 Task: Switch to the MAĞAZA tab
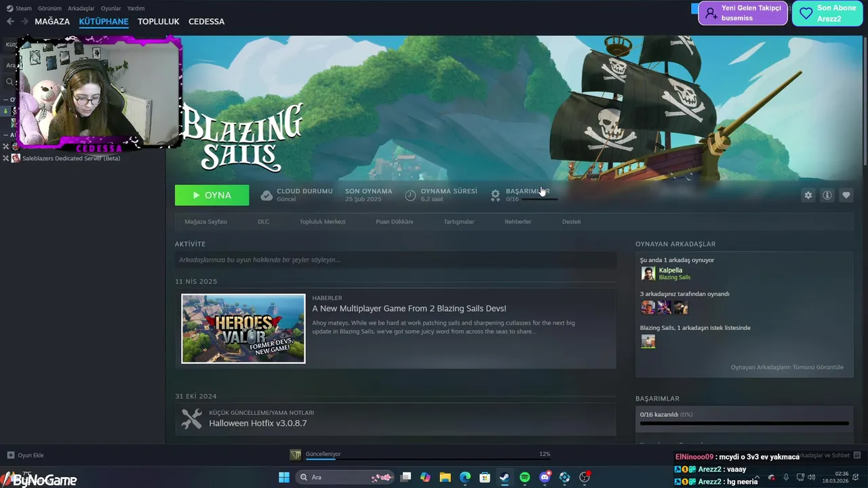click(x=52, y=22)
